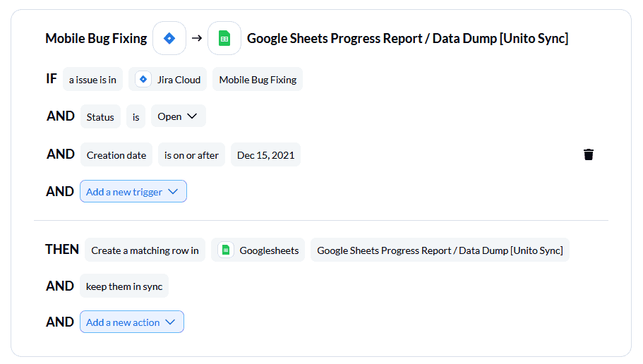The height and width of the screenshot is (364, 643).
Task: Click the Google Sheets icon in the header
Action: coord(224,38)
